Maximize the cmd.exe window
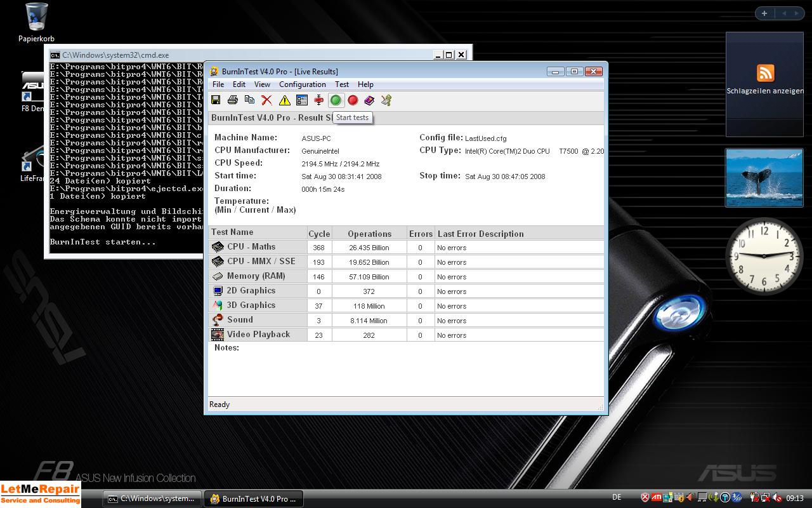The image size is (812, 508). pos(449,55)
